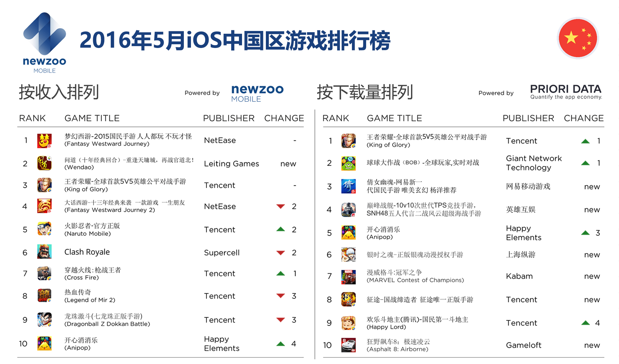Click the Wendao game icon
Image resolution: width=619 pixels, height=364 pixels.
(44, 163)
